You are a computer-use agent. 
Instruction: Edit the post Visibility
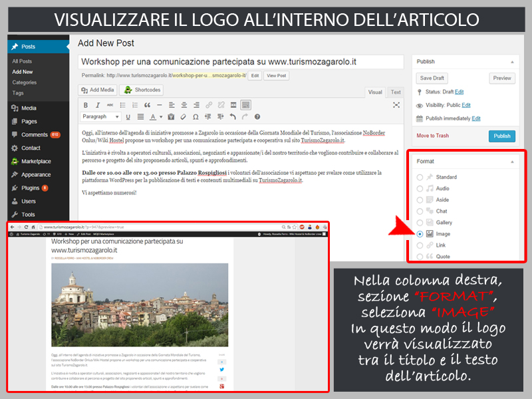point(466,105)
